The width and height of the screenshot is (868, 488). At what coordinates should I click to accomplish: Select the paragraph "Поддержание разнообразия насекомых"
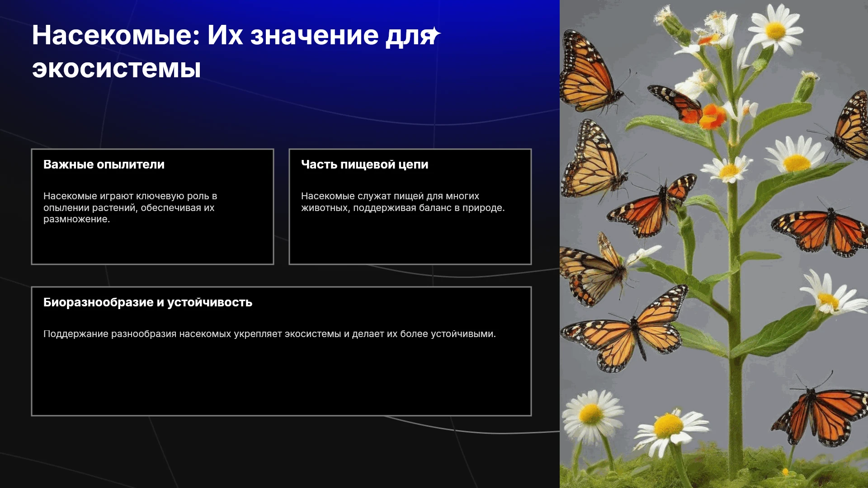[x=269, y=334]
